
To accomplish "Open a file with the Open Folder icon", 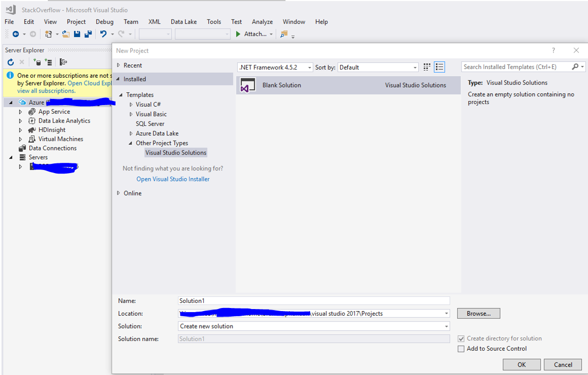I will coord(66,34).
